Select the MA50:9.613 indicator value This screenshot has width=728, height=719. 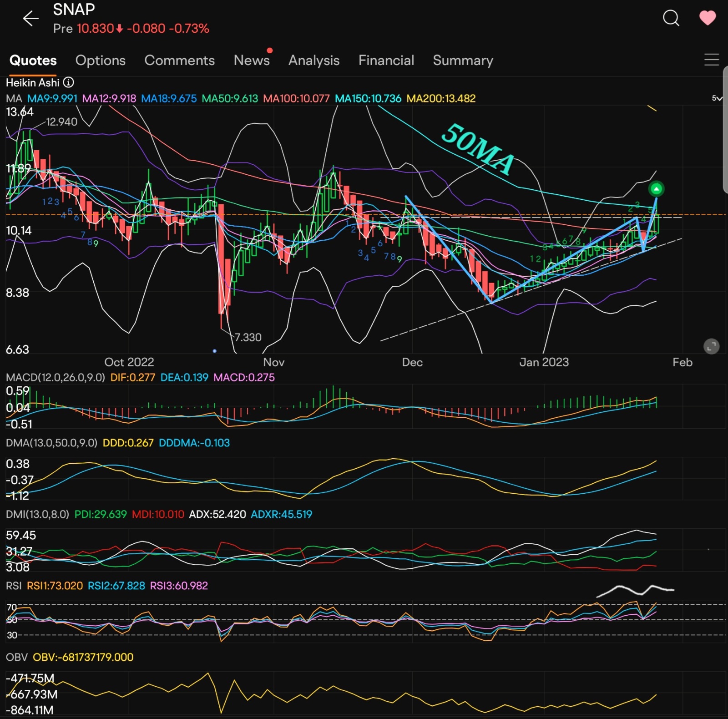tap(230, 99)
